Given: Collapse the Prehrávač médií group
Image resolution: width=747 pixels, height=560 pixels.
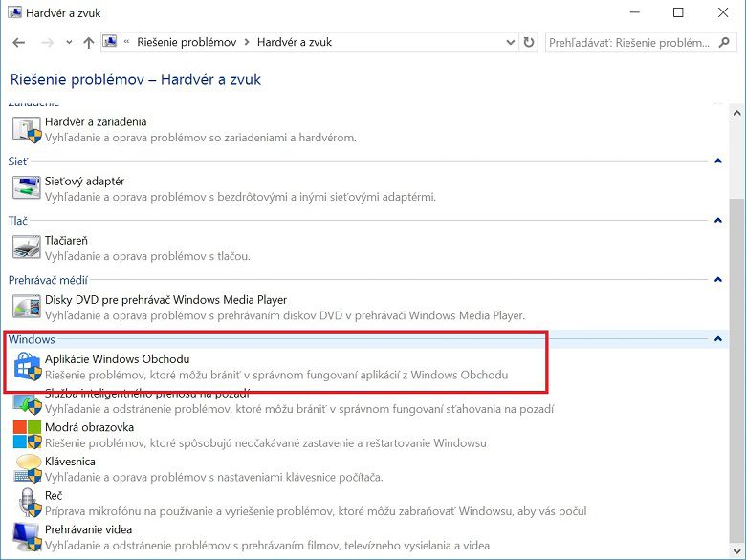Looking at the screenshot, I should pyautogui.click(x=718, y=280).
